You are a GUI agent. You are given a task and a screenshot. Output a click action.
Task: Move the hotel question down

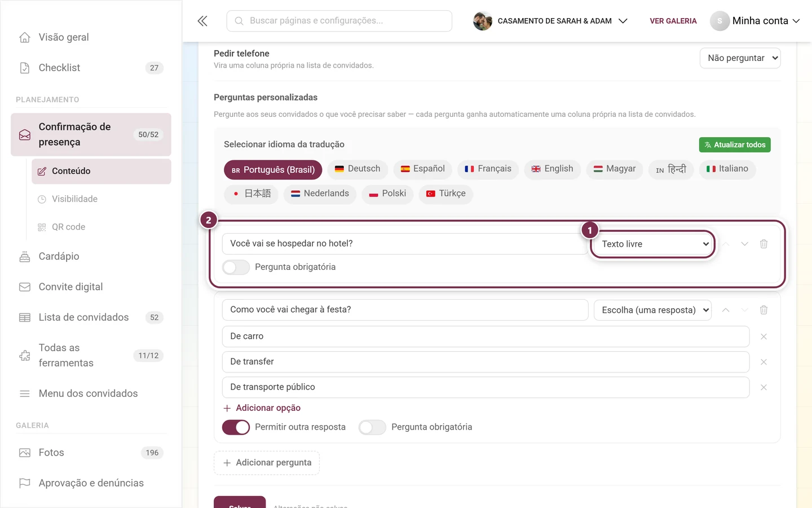tap(744, 244)
